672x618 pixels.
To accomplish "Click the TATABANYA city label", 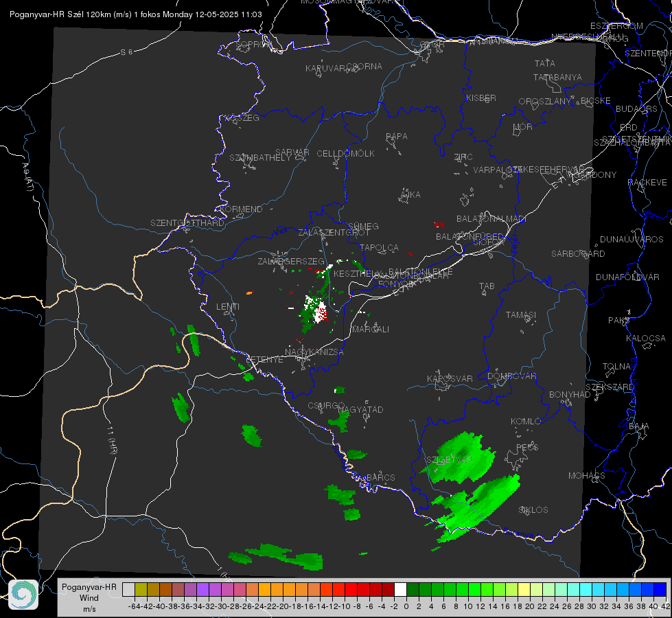I will pos(557,77).
